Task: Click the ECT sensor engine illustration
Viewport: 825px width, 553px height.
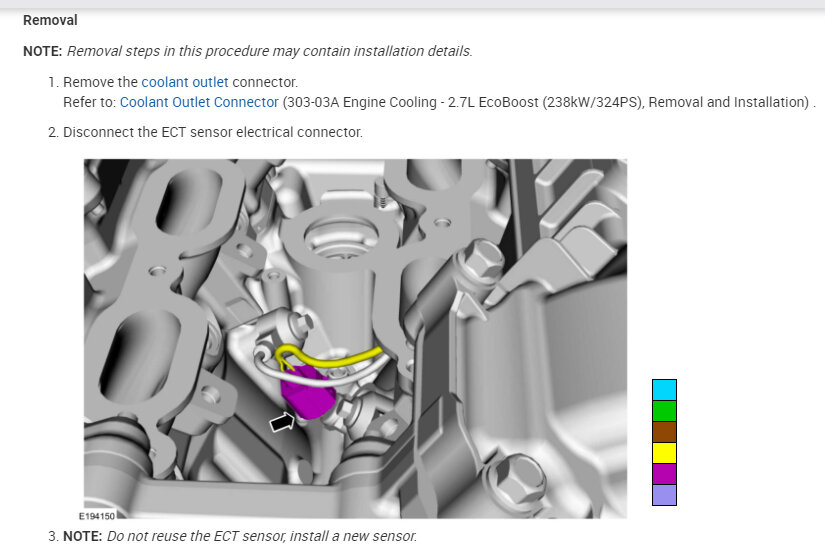Action: (x=355, y=338)
